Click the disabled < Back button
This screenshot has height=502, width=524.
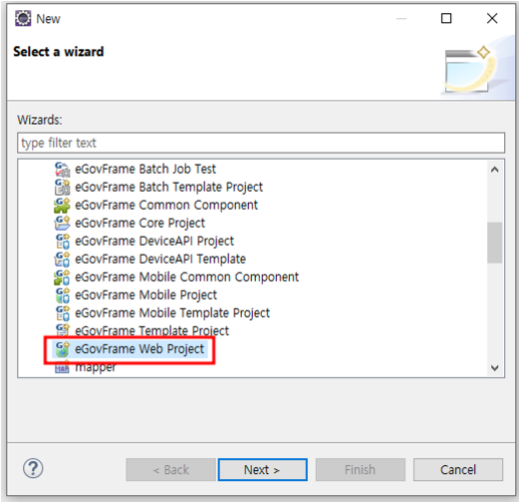point(170,470)
